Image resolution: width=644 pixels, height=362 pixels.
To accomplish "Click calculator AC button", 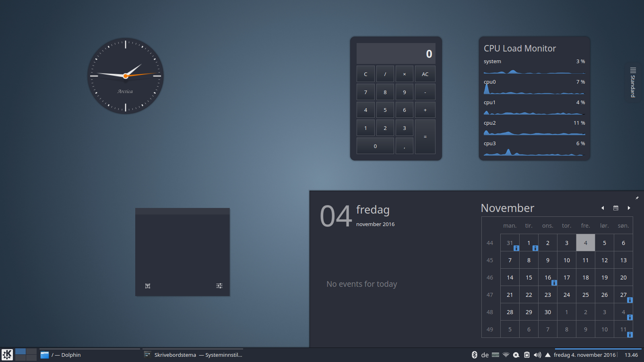I will [425, 74].
